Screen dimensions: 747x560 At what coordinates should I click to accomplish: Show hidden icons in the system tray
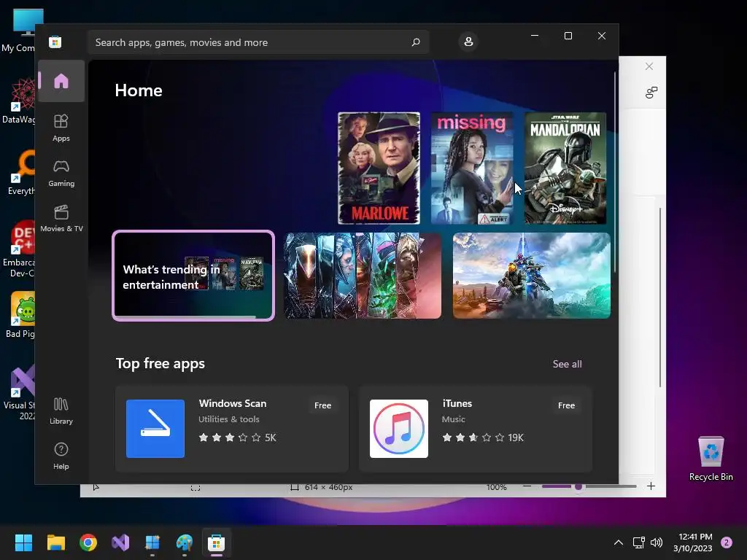coord(619,542)
